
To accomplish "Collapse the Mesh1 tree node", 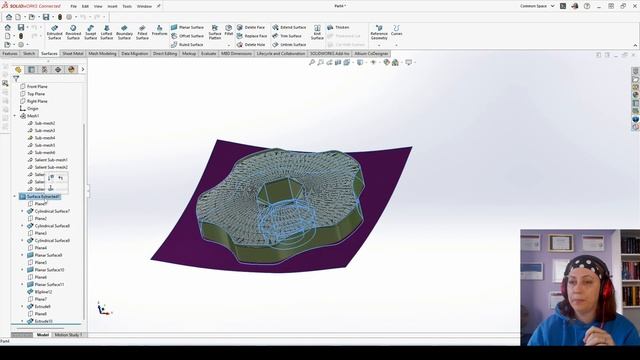I will click(15, 116).
